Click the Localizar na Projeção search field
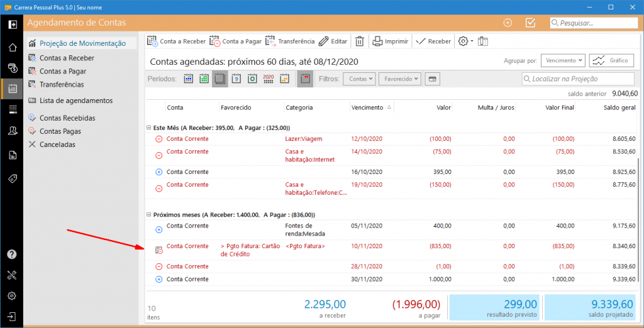644x328 pixels. (x=579, y=79)
